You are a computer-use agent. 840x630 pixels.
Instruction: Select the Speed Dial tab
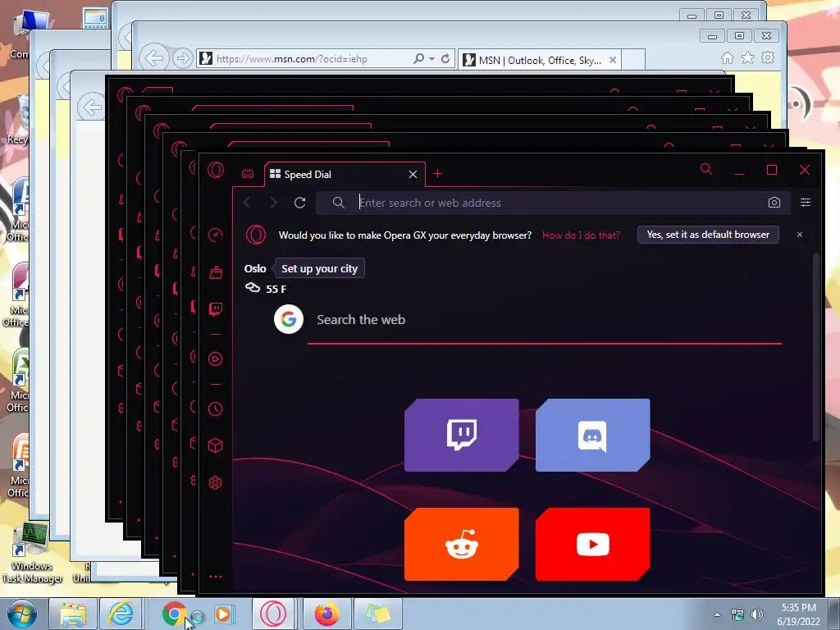click(345, 175)
